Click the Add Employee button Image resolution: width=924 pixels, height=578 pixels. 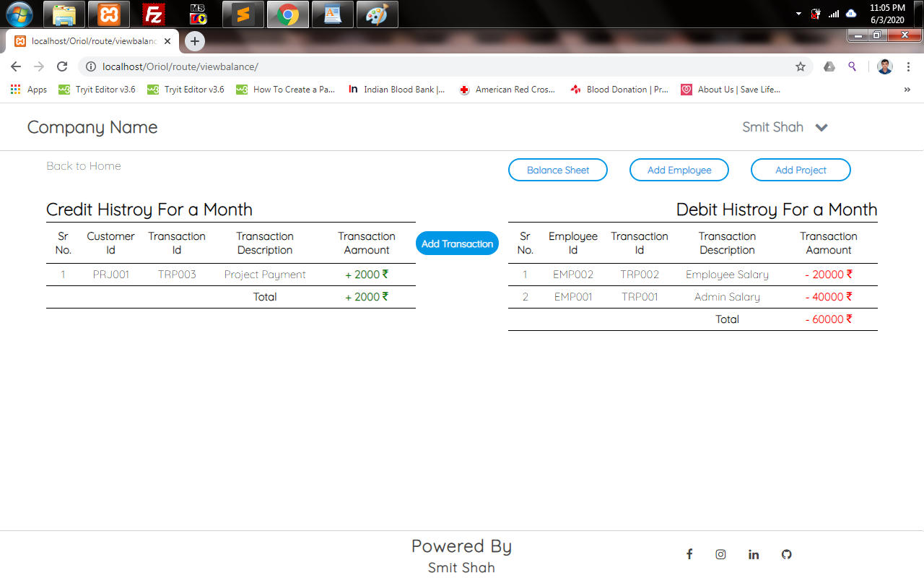pos(679,170)
